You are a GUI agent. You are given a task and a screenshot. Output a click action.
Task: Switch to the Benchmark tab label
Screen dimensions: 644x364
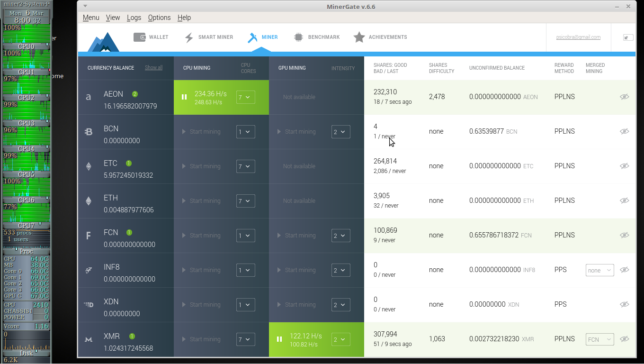click(324, 37)
